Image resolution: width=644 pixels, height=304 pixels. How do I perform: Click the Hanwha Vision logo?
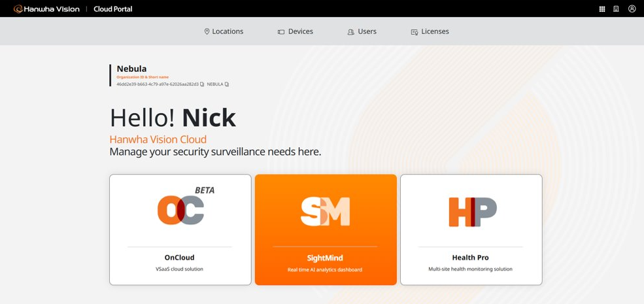pos(46,9)
